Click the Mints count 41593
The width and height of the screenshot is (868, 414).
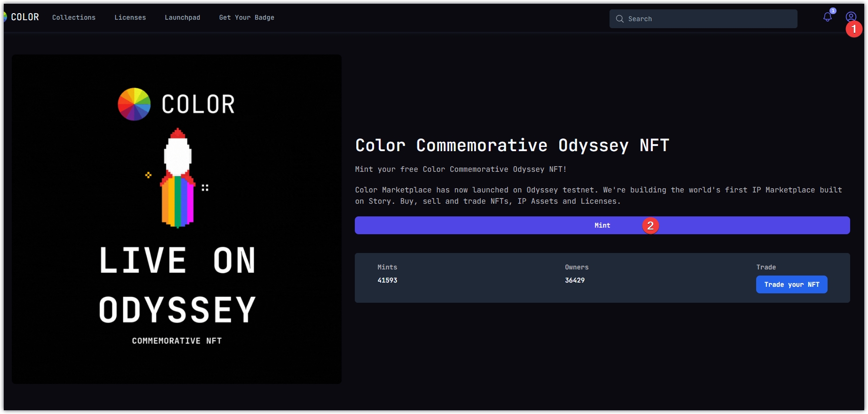[x=387, y=280]
